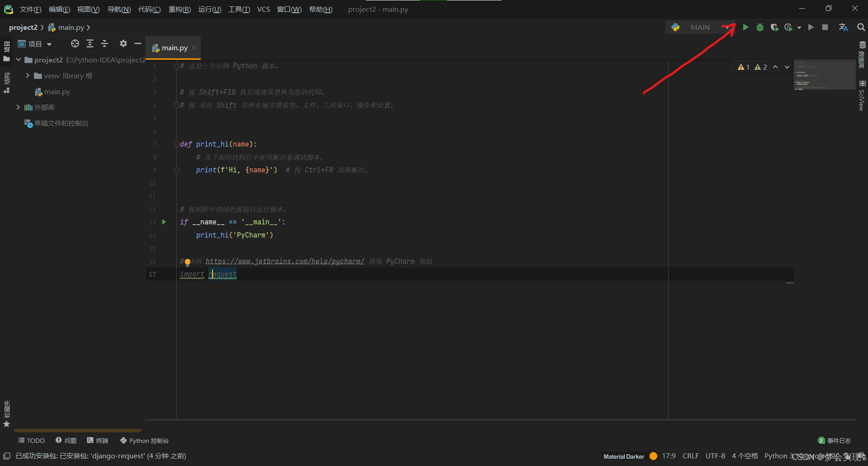
Task: Open Search Everywhere magnifier icon
Action: point(861,28)
